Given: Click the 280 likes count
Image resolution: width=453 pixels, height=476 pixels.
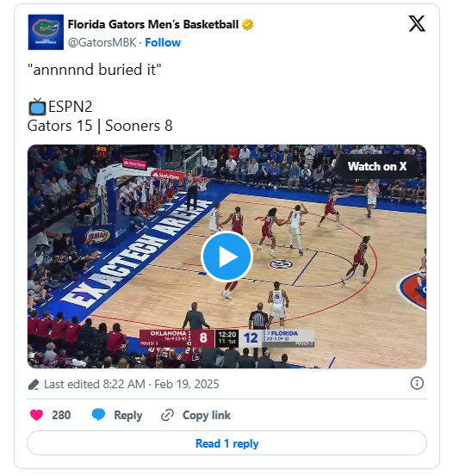Looking at the screenshot, I should tap(61, 415).
